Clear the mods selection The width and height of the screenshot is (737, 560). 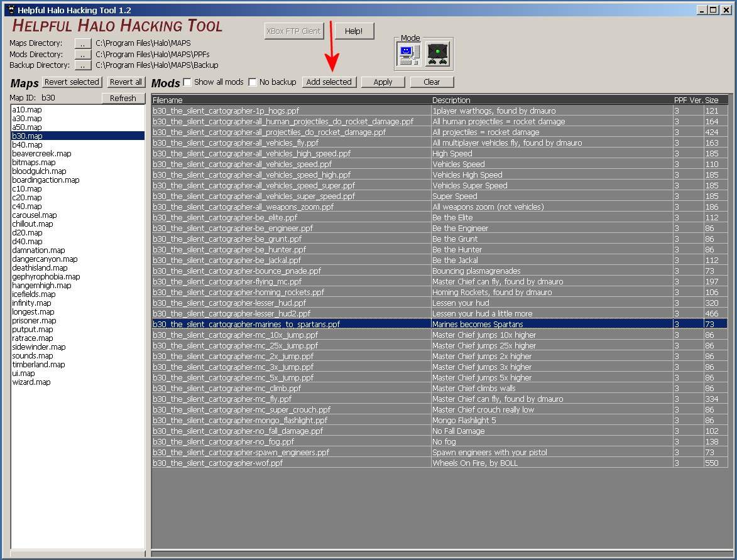click(x=432, y=82)
